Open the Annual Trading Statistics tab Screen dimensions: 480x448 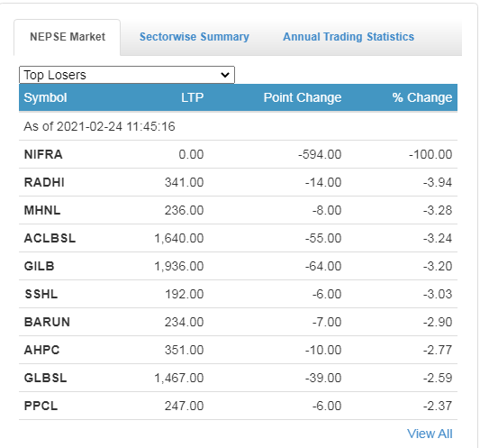click(x=349, y=37)
